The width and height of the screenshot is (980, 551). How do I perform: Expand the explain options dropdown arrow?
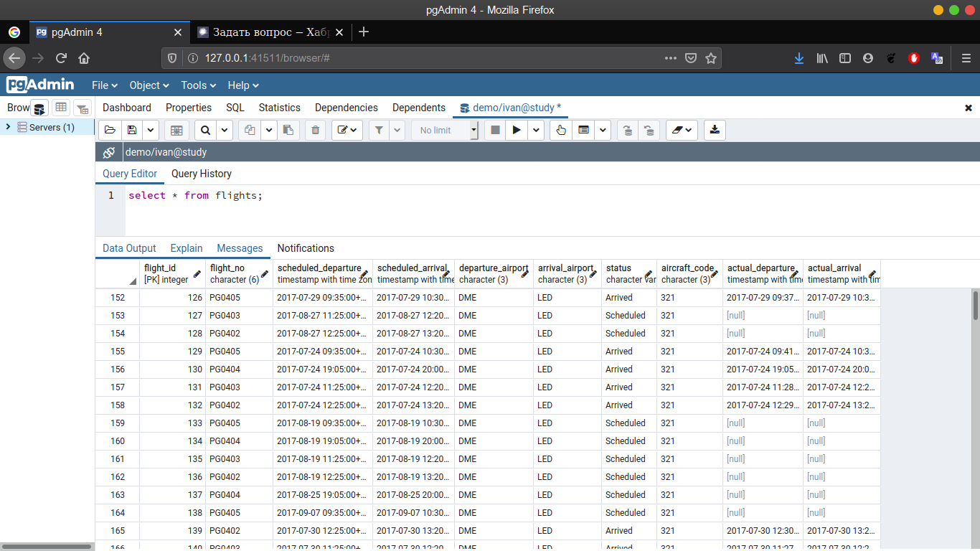click(x=603, y=130)
